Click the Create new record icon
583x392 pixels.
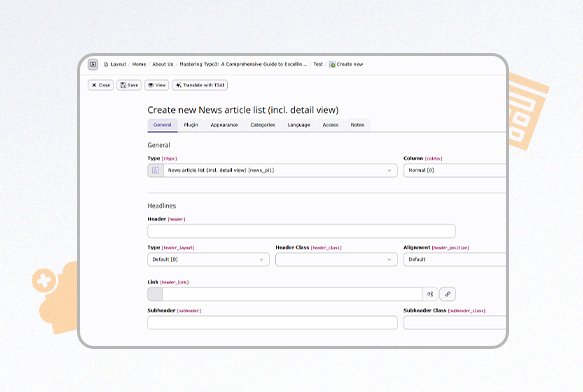(x=332, y=64)
